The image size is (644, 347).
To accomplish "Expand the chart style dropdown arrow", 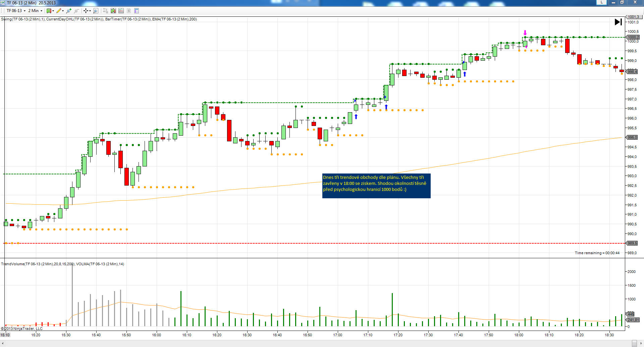I will (53, 11).
